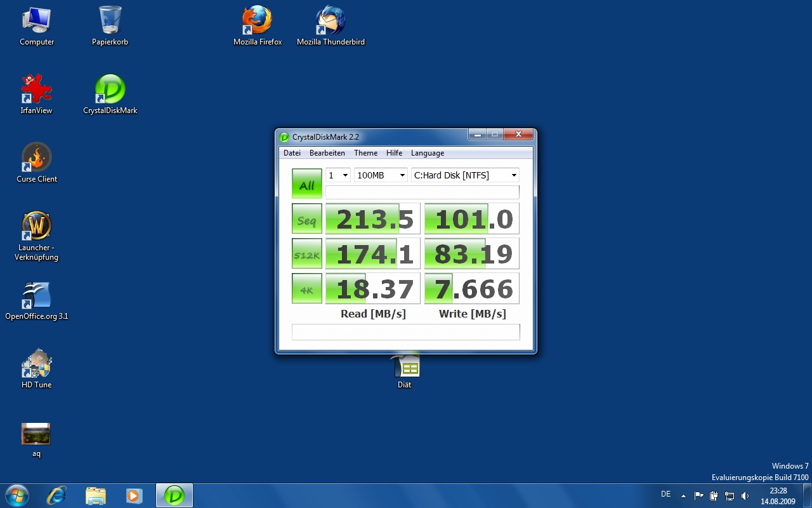Open the Theme menu
This screenshot has height=508, width=812.
pos(365,153)
